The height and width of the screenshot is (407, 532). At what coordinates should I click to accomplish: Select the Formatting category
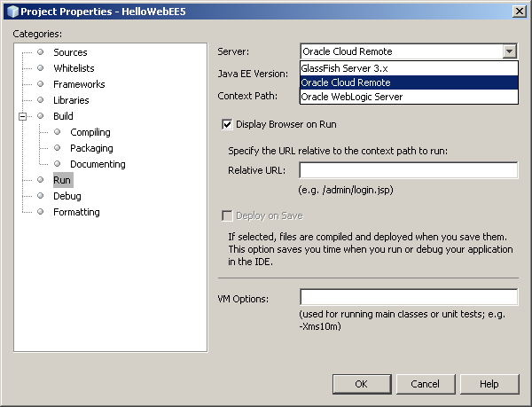[76, 212]
